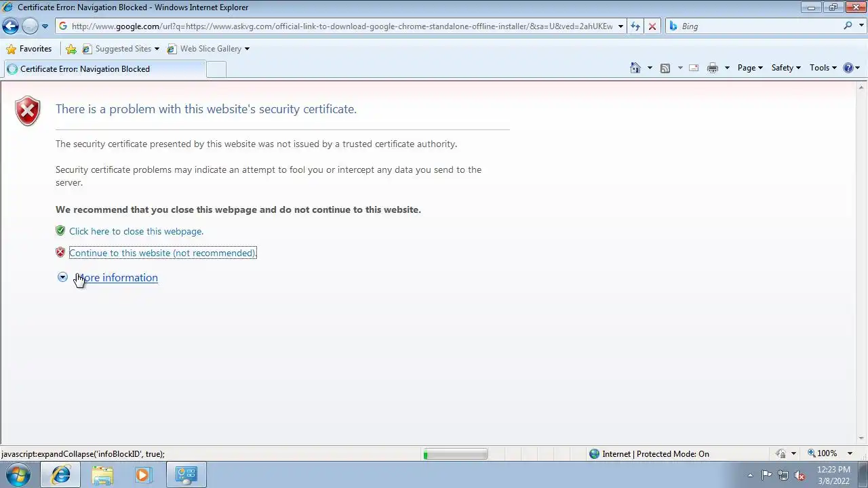Viewport: 868px width, 488px height.
Task: Open the Tools menu
Action: (823, 68)
